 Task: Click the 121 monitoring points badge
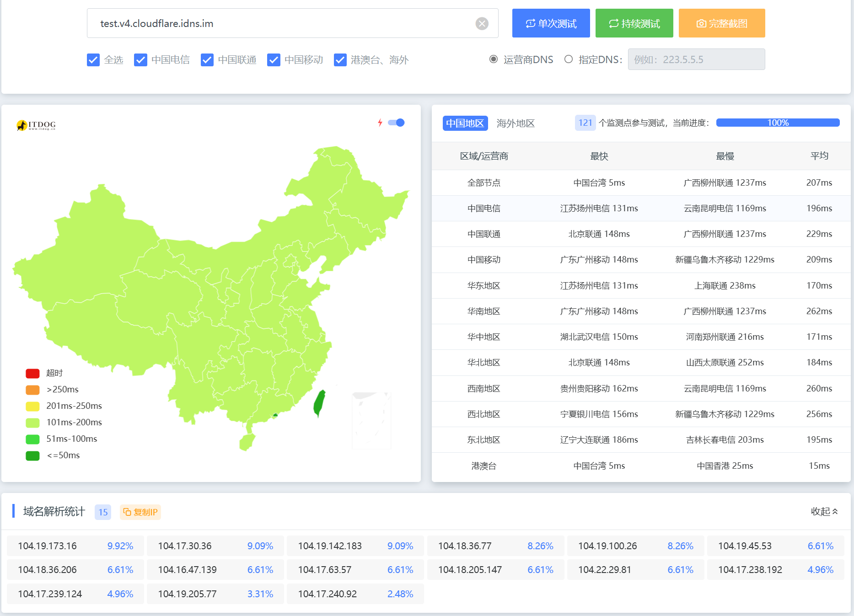tap(585, 123)
